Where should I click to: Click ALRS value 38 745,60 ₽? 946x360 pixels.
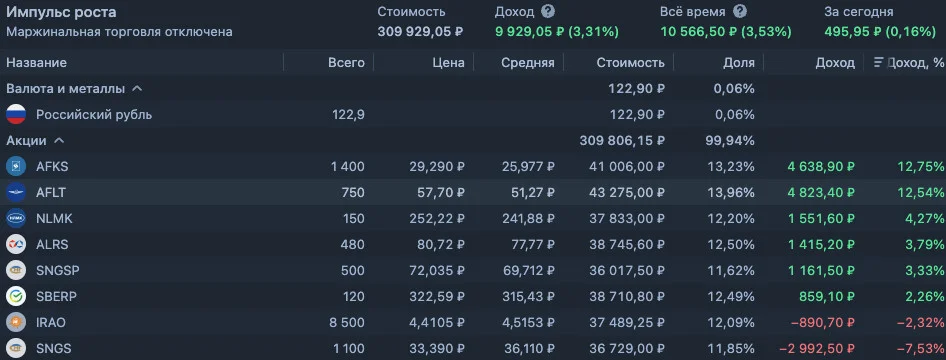tap(627, 244)
